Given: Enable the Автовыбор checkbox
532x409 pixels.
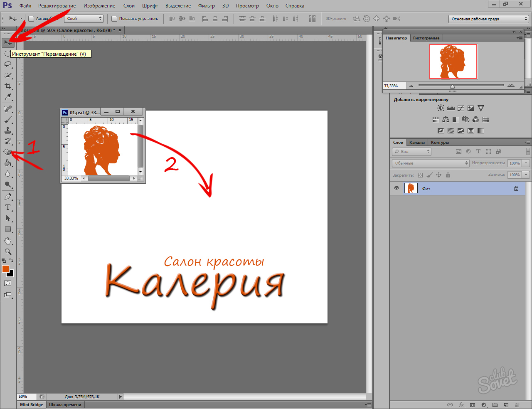Looking at the screenshot, I should pyautogui.click(x=31, y=19).
